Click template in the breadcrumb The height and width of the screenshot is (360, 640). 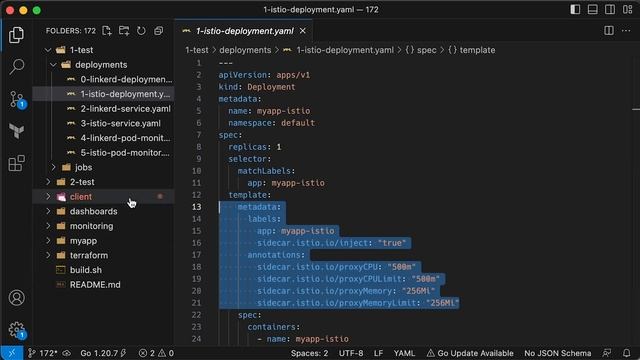point(477,50)
